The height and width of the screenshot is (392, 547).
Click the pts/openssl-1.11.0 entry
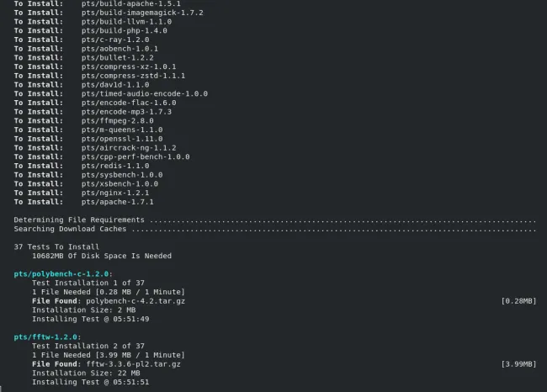coord(122,139)
